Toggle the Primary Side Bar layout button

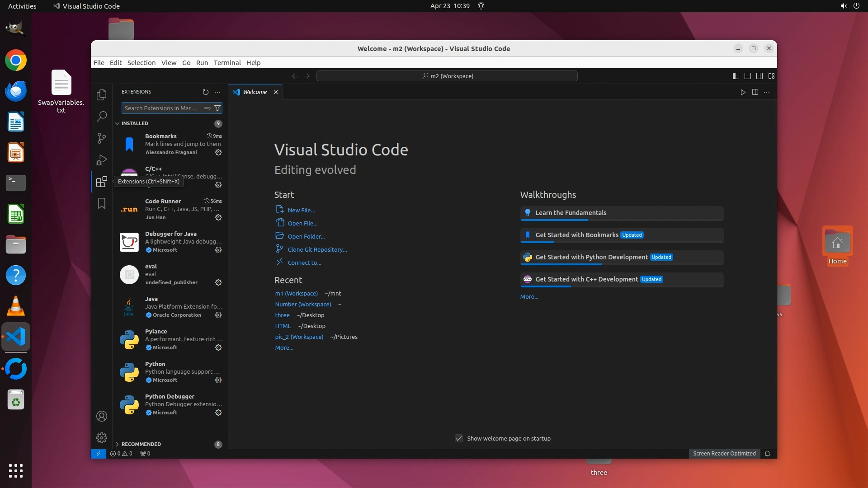pyautogui.click(x=736, y=76)
